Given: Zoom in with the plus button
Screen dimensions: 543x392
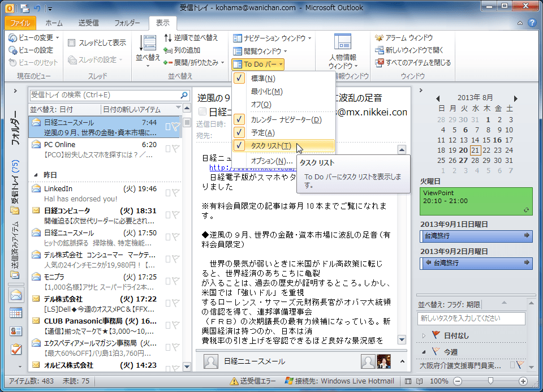Looking at the screenshot, I should [523, 381].
